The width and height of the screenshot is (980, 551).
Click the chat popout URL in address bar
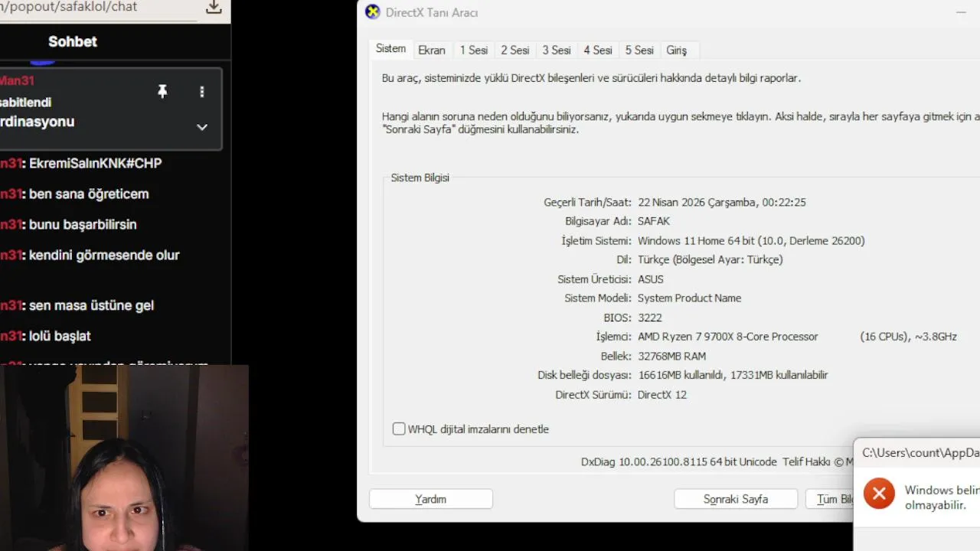click(x=69, y=7)
